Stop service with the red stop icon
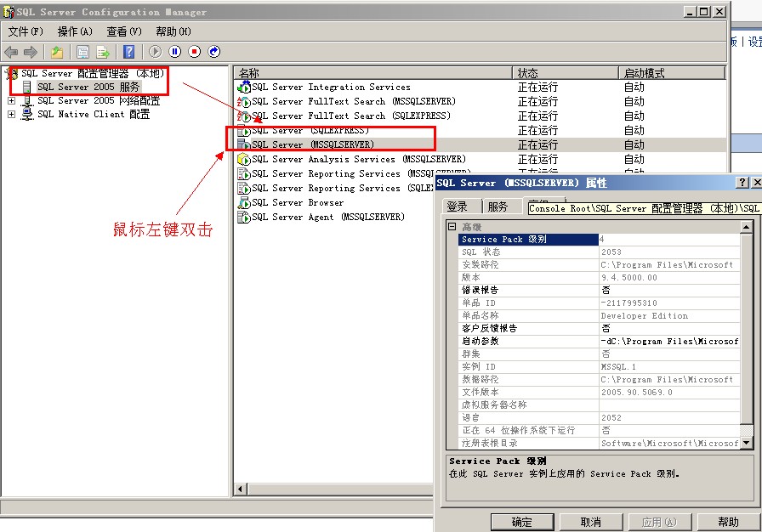The width and height of the screenshot is (762, 532). (x=195, y=52)
